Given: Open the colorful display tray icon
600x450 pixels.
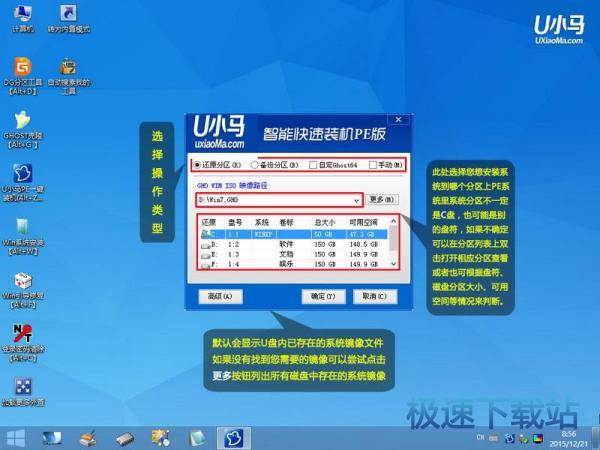Looking at the screenshot, I should tap(538, 438).
